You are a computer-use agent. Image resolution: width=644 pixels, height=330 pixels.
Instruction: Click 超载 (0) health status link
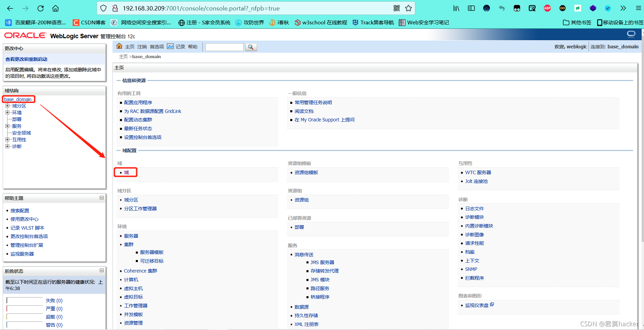point(54,317)
